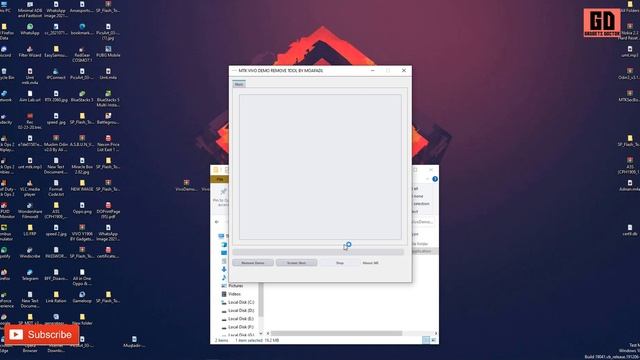Viewport: 640px width, 360px height.
Task: Click Explorer horizontal scrollbar
Action: 337,333
